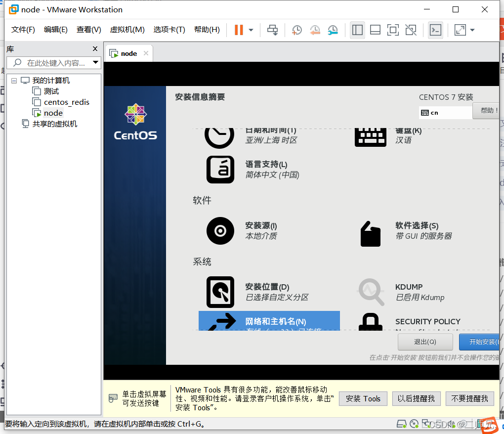Click the 已启用 Kdump text
Image resolution: width=504 pixels, height=434 pixels.
420,297
